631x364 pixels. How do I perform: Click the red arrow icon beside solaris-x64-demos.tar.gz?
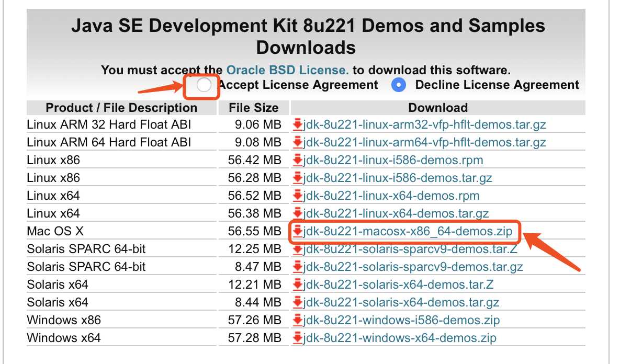[x=298, y=302]
